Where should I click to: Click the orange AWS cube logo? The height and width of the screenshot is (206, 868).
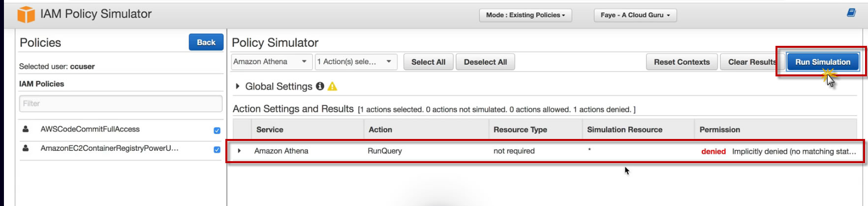(x=26, y=14)
